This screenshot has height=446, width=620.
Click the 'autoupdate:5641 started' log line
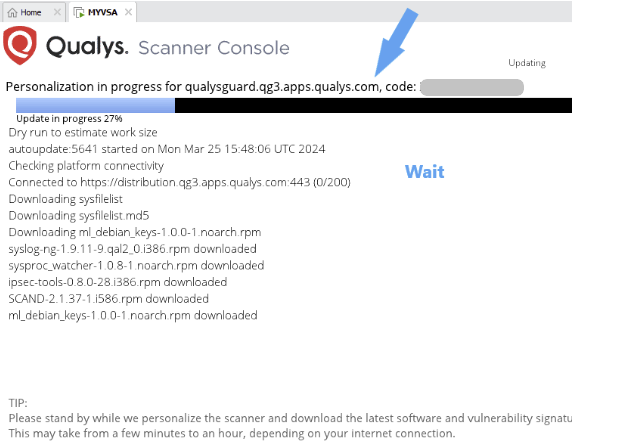tap(167, 149)
